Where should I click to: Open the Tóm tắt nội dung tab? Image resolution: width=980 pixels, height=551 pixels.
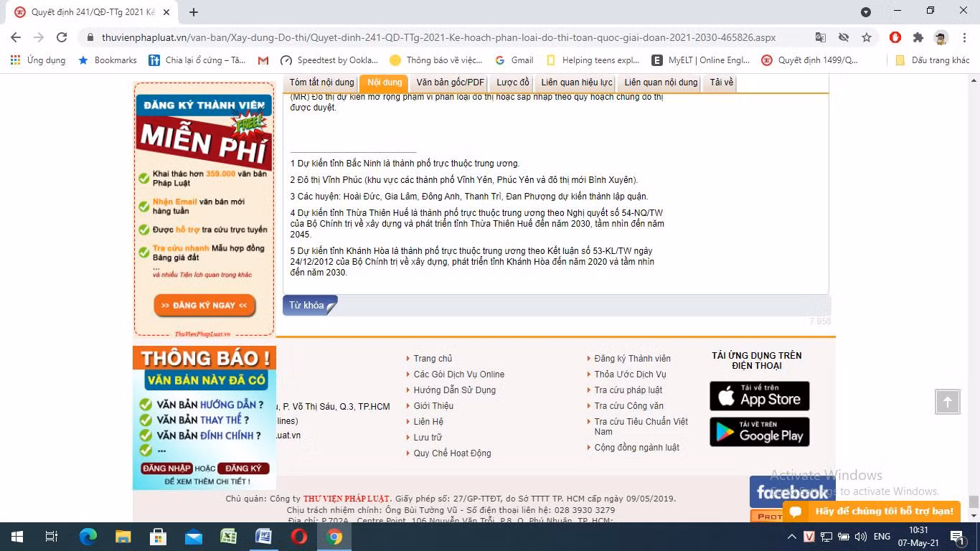pyautogui.click(x=321, y=83)
